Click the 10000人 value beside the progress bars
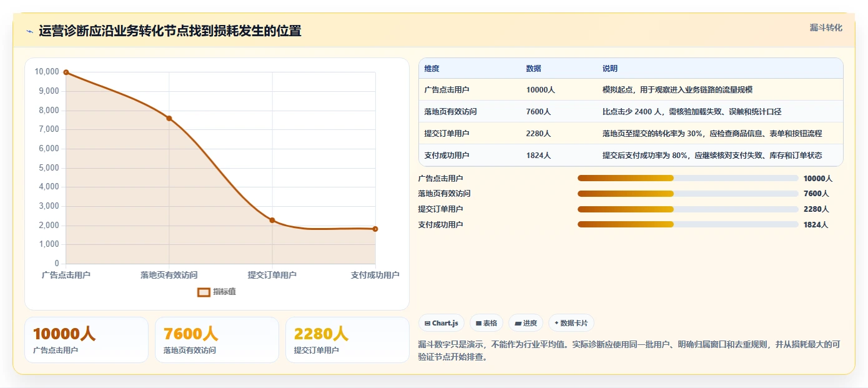This screenshot has height=388, width=868. (x=818, y=179)
